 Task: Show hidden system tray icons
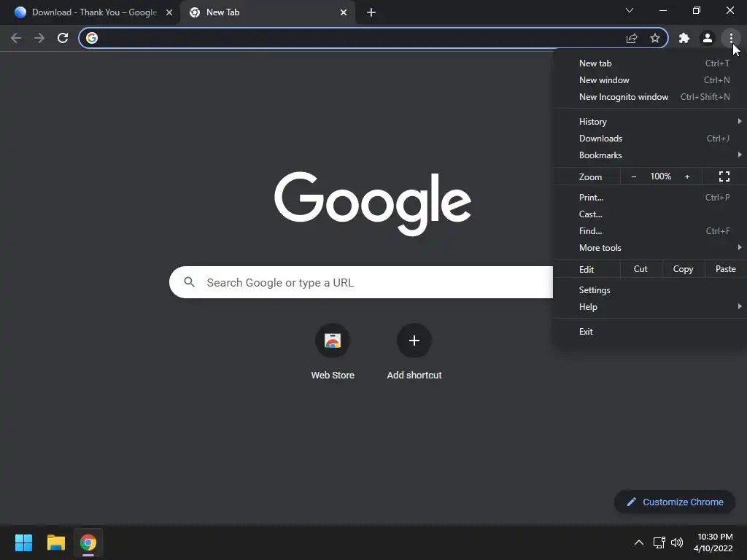pyautogui.click(x=639, y=542)
